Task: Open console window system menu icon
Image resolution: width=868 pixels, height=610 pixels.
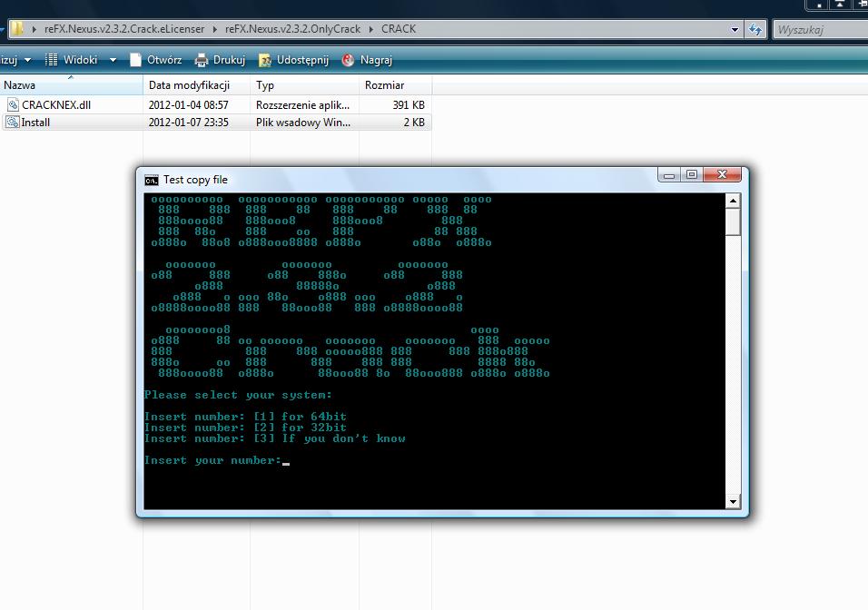Action: coord(151,181)
